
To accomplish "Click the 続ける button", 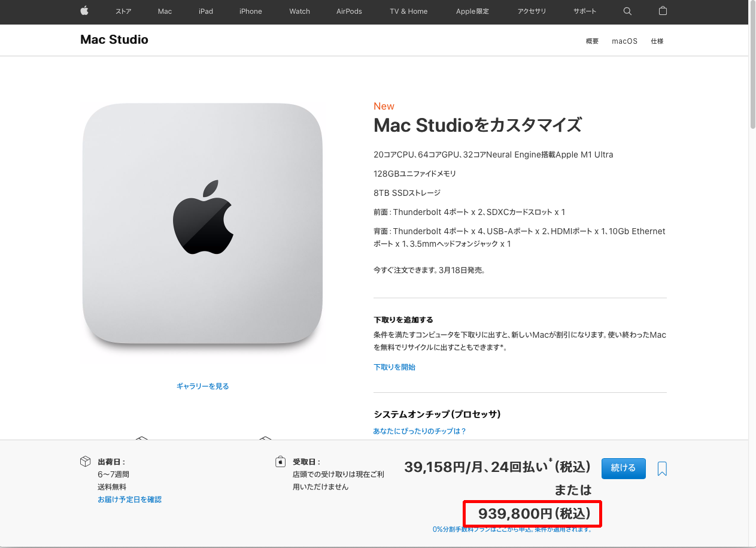I will (623, 468).
